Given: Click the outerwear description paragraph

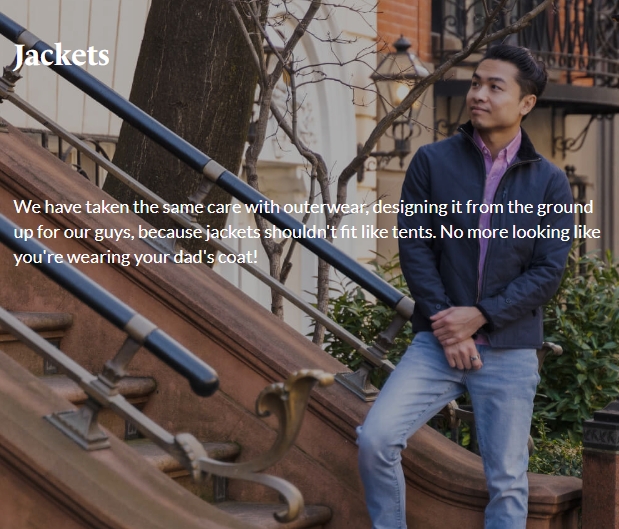Looking at the screenshot, I should (x=307, y=232).
